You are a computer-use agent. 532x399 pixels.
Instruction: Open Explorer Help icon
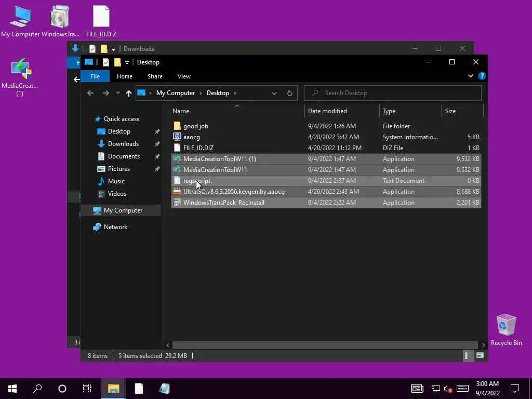coord(482,76)
